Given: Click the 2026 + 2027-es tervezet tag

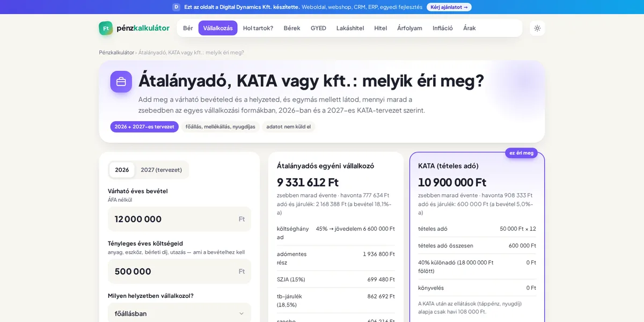Looking at the screenshot, I should pos(144,127).
